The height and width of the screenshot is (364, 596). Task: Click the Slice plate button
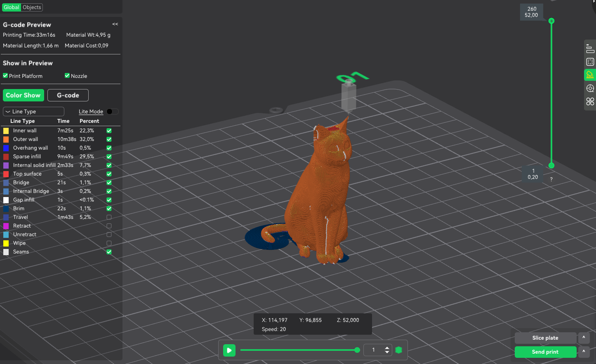coord(545,338)
